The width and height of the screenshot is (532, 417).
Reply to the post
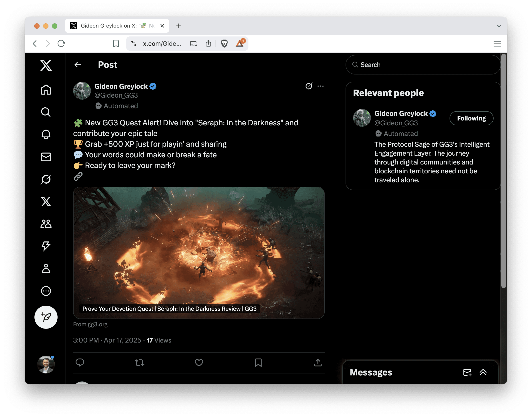tap(80, 363)
